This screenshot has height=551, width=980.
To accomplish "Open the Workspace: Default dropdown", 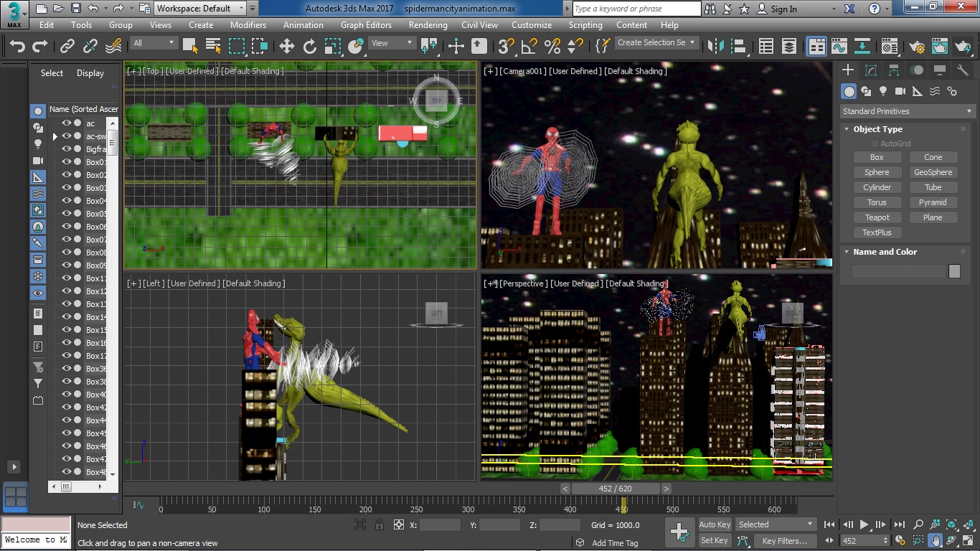I will point(200,9).
